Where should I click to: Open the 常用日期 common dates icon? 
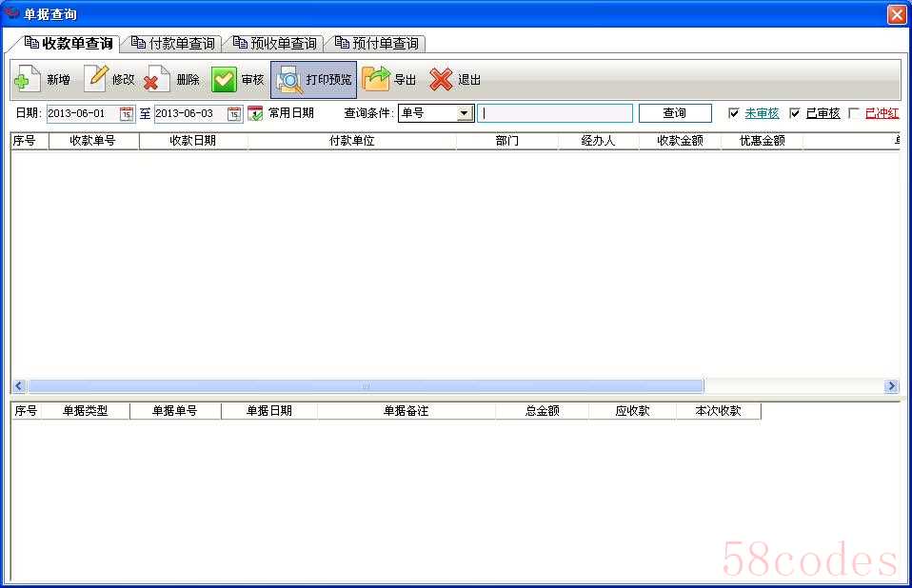255,113
